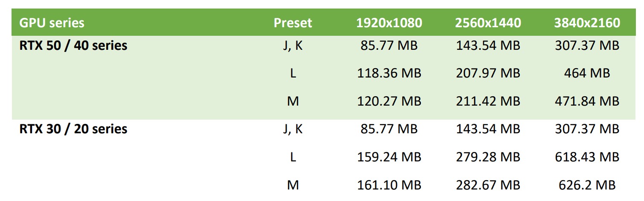644x201 pixels.
Task: Click the 120.27 MB value
Action: pyautogui.click(x=389, y=101)
